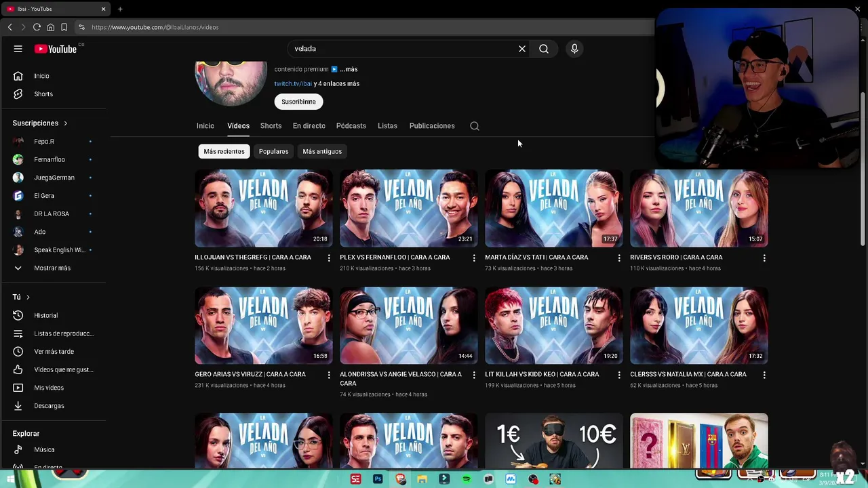Select the Más antiguos filter chip
The image size is (868, 488).
click(322, 151)
